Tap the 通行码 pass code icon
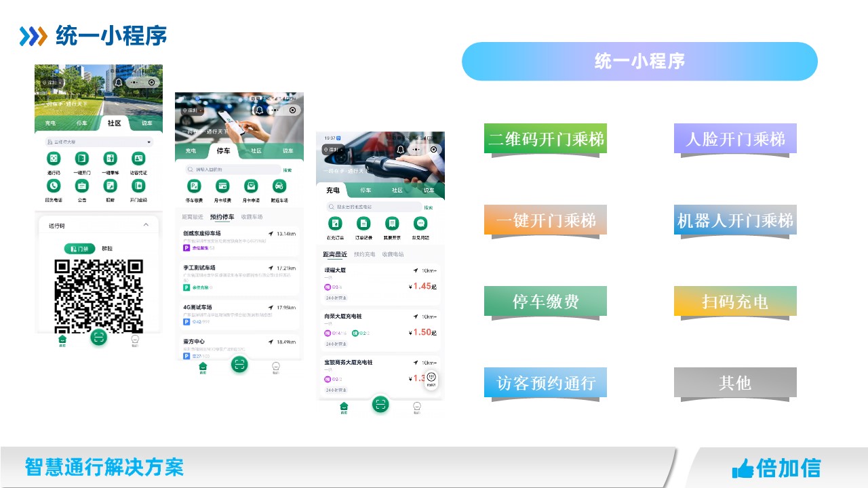This screenshot has width=868, height=488. point(54,159)
